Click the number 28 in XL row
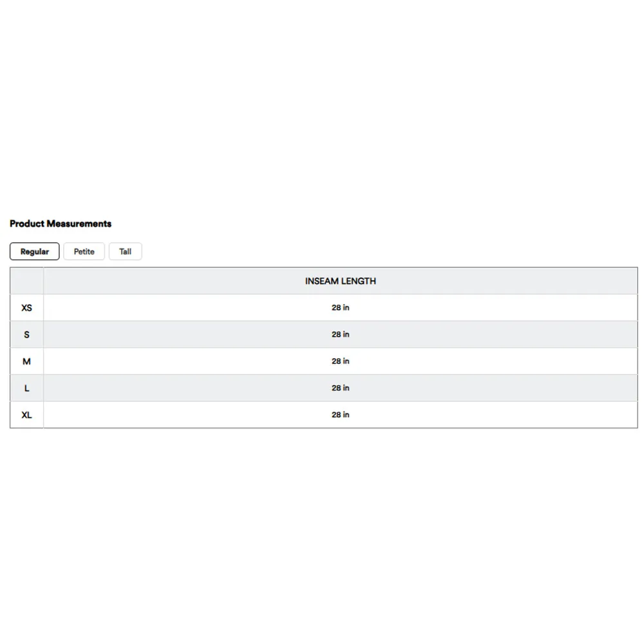644x644 pixels. (336, 415)
